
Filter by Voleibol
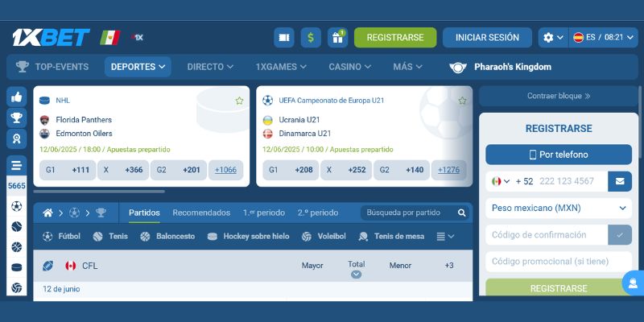(324, 237)
